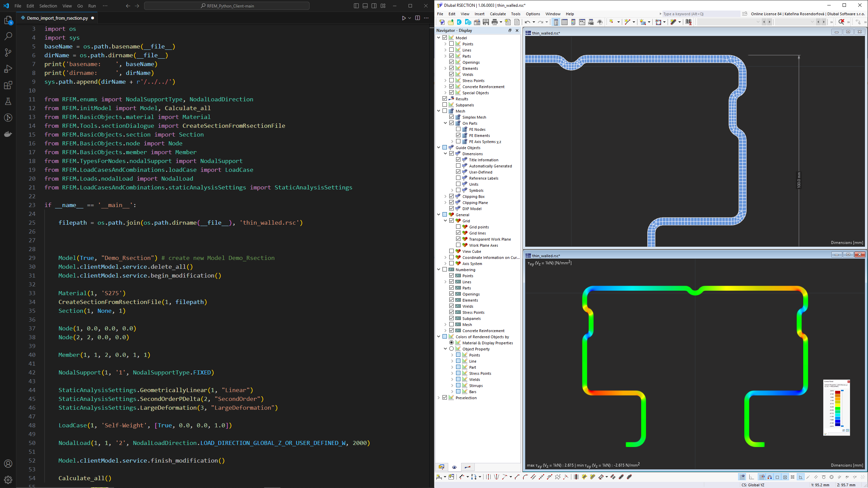The height and width of the screenshot is (488, 868).
Task: Expand the Stress Points item under Model
Action: (445, 80)
